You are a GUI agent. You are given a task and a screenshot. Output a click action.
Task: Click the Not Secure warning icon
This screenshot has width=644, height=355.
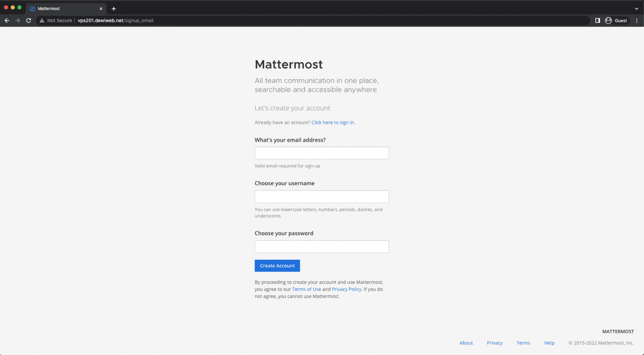point(42,21)
